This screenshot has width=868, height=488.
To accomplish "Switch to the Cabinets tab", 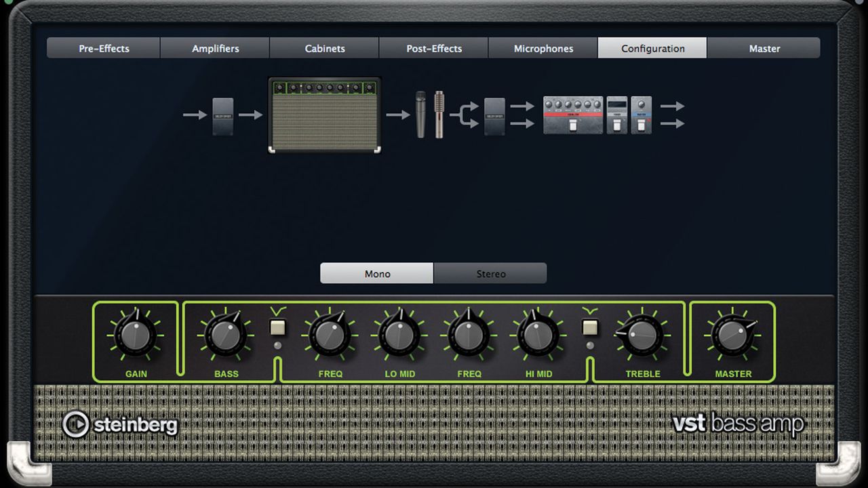I will (325, 48).
